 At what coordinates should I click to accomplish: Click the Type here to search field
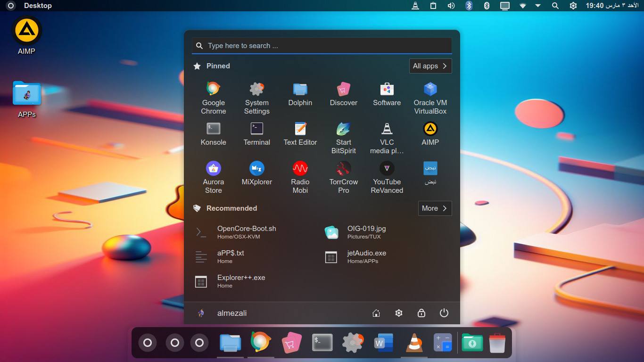point(322,46)
